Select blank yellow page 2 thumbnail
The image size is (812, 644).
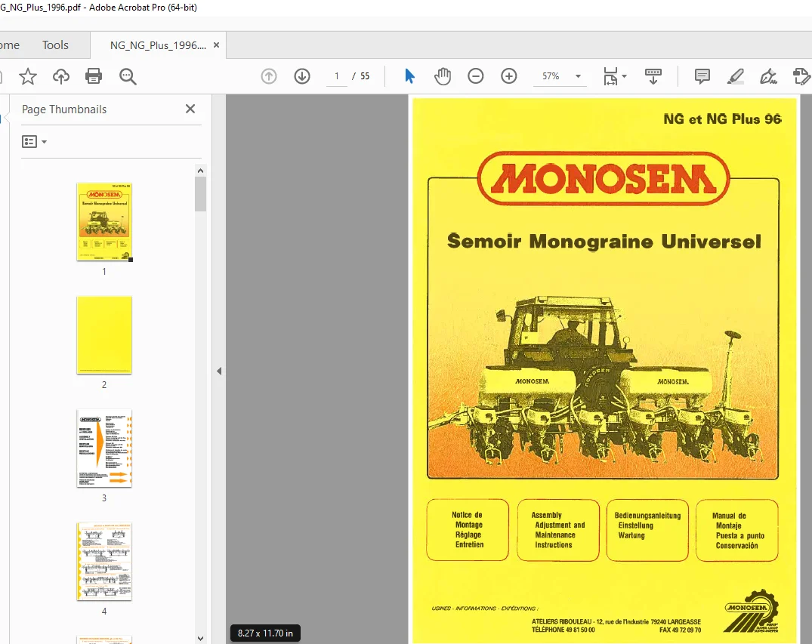104,335
